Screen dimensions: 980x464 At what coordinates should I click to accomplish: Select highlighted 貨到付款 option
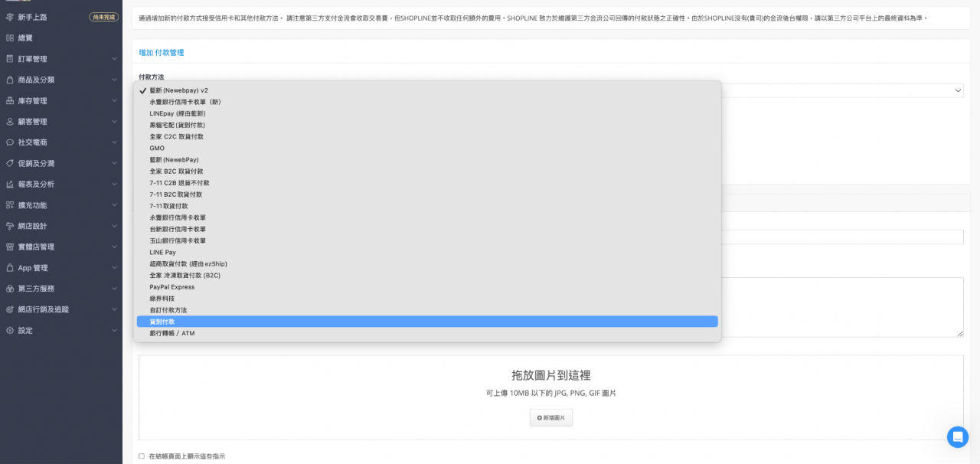(427, 322)
